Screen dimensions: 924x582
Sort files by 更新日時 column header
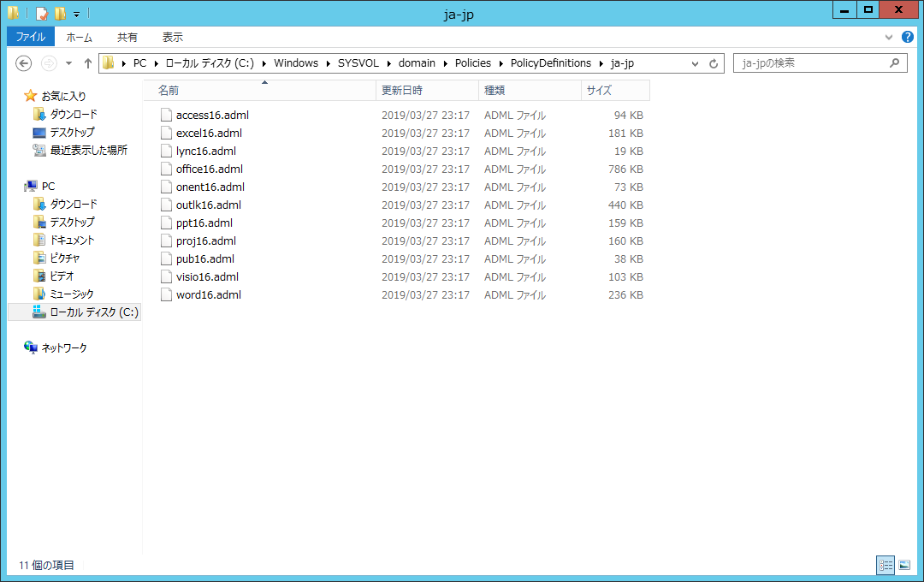[427, 90]
